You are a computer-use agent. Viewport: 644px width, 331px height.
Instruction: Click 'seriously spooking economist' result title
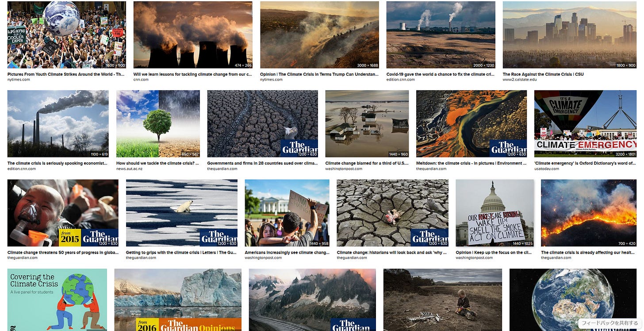coord(57,163)
